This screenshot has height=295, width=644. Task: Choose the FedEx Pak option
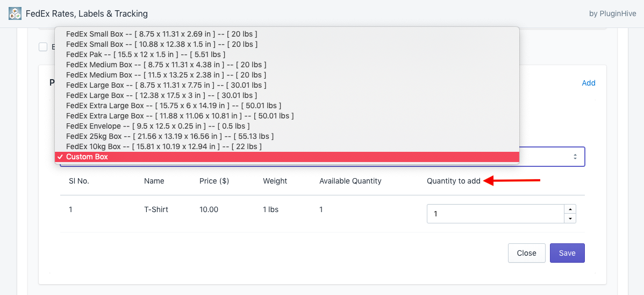pos(287,54)
